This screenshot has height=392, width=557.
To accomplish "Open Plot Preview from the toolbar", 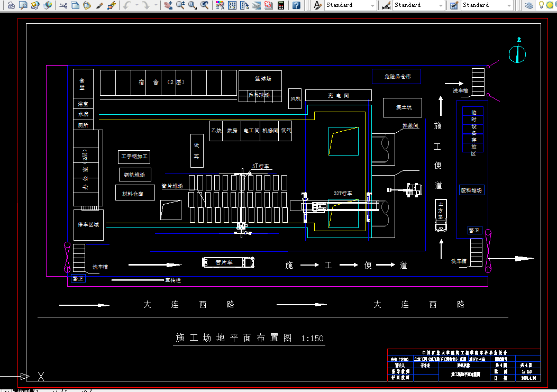I will (x=23, y=5).
